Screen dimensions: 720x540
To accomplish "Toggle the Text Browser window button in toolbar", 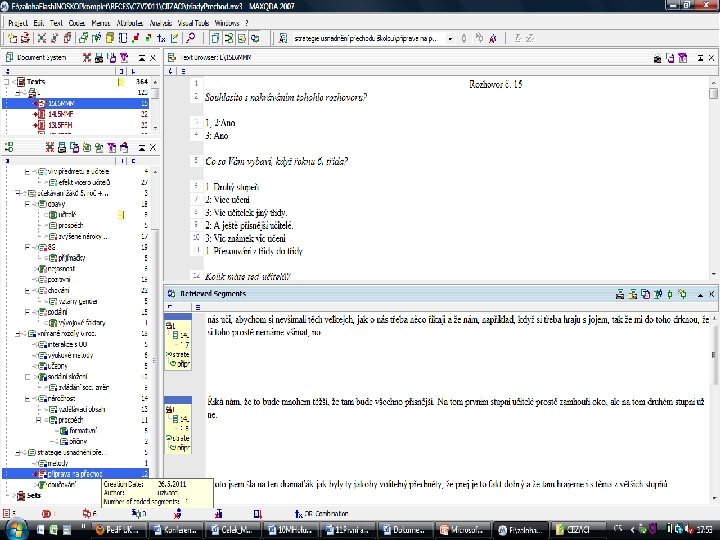I will 242,38.
